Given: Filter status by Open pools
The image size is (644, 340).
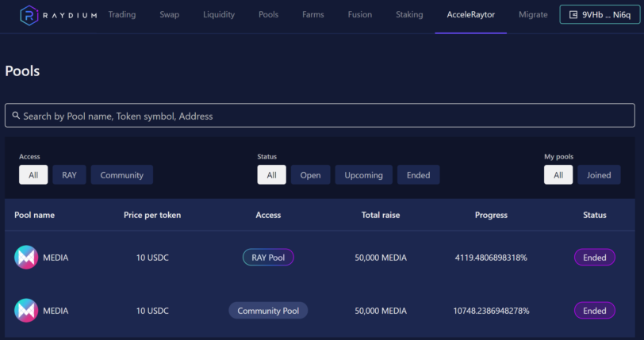Looking at the screenshot, I should click(311, 175).
